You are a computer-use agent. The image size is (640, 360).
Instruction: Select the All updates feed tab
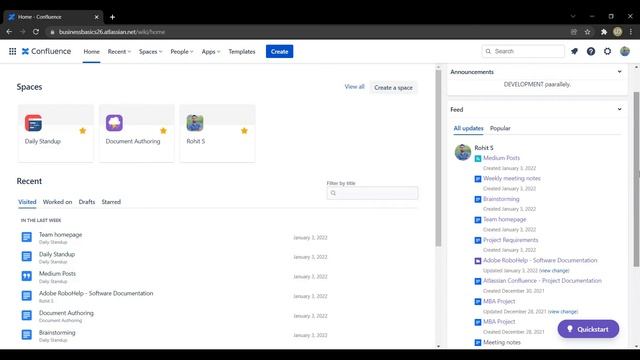[x=468, y=128]
